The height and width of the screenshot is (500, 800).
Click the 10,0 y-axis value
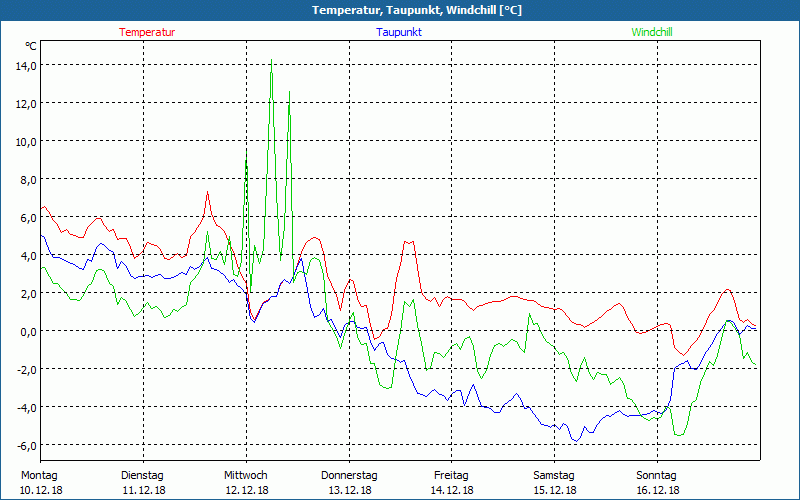point(26,141)
